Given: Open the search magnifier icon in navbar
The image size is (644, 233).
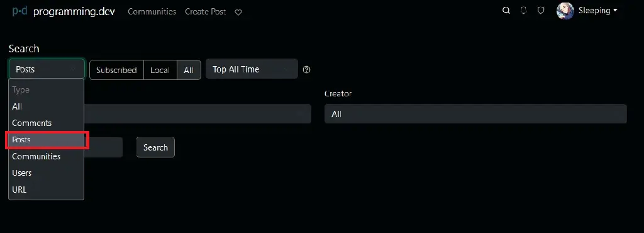Looking at the screenshot, I should click(x=506, y=11).
